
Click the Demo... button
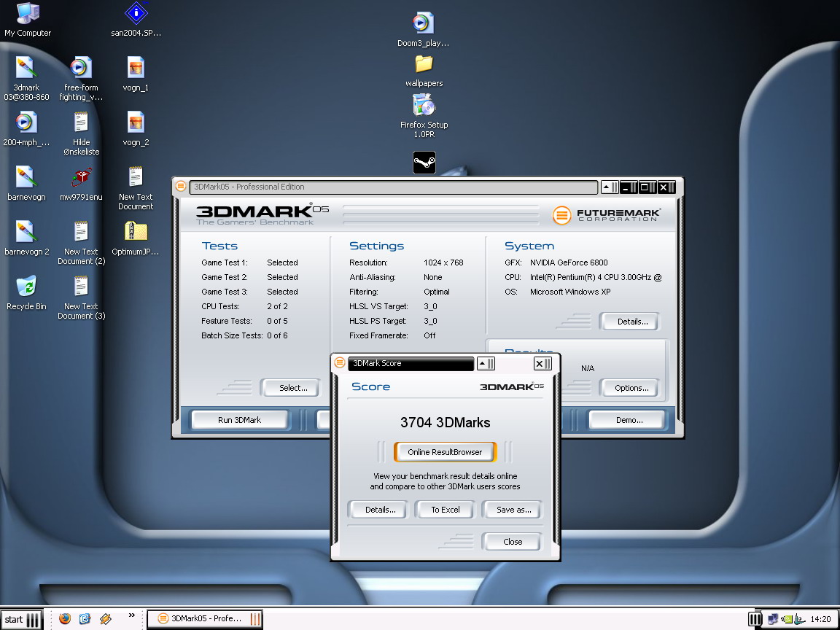627,420
